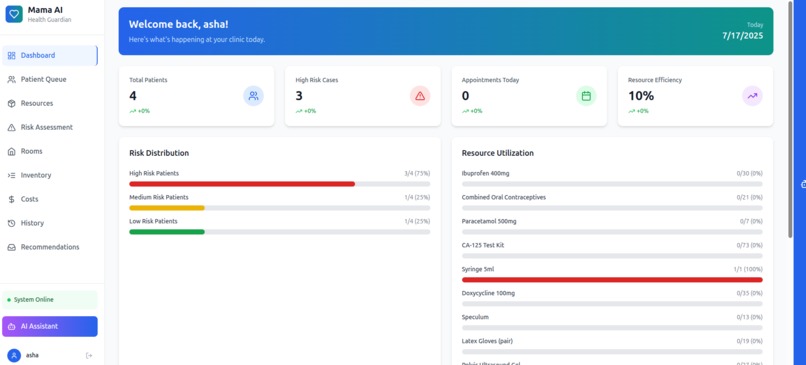The image size is (806, 365).
Task: Click the trend arrow under Total Patients
Action: 133,111
